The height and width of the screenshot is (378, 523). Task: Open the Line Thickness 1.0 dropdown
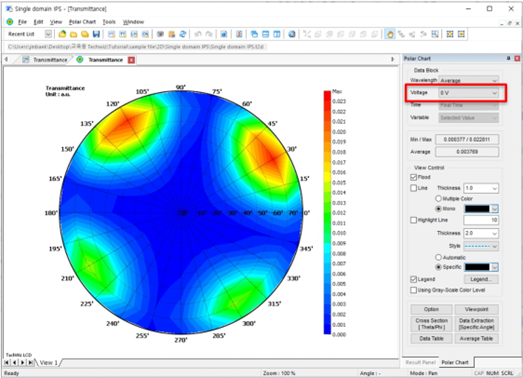tap(481, 188)
